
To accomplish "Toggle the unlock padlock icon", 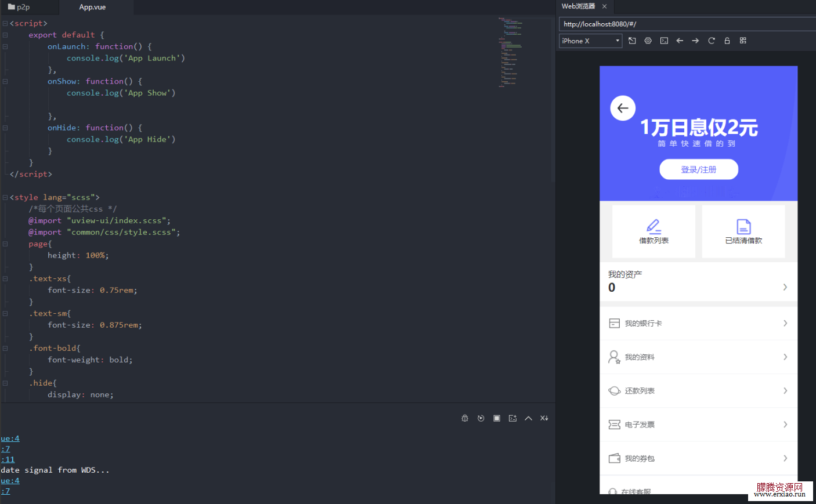I will tap(727, 41).
